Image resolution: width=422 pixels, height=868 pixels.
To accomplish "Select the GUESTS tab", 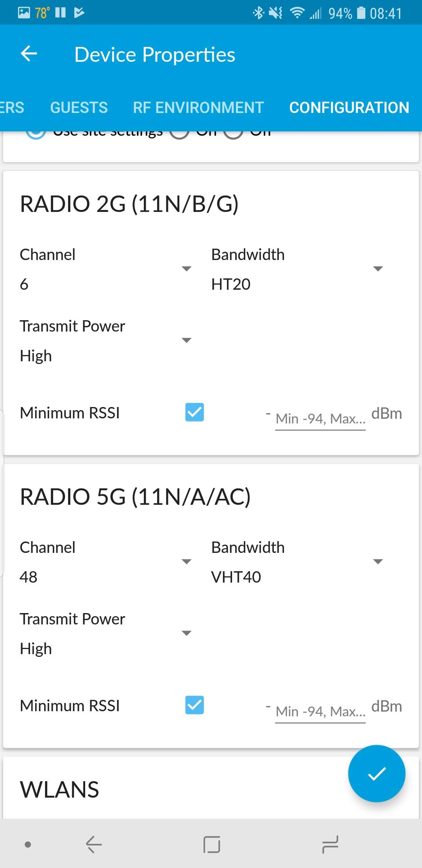I will coord(79,108).
